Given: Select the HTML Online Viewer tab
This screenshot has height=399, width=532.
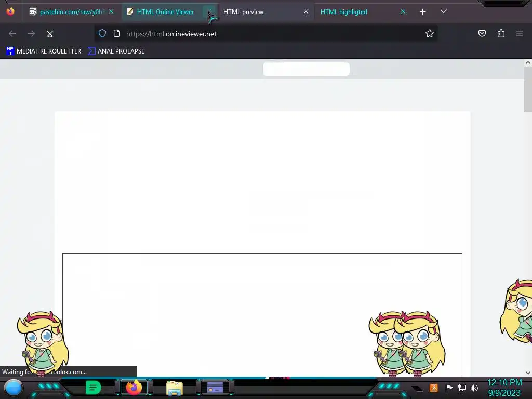Looking at the screenshot, I should (165, 12).
